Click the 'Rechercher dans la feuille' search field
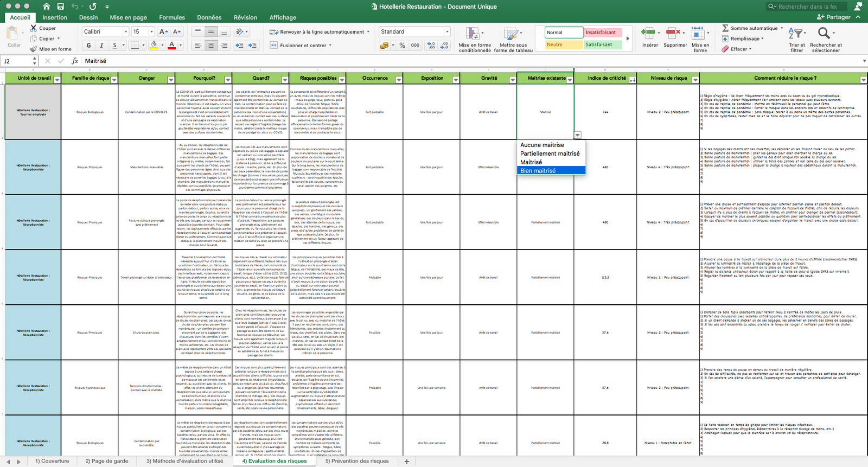This screenshot has height=467, width=868. (807, 7)
